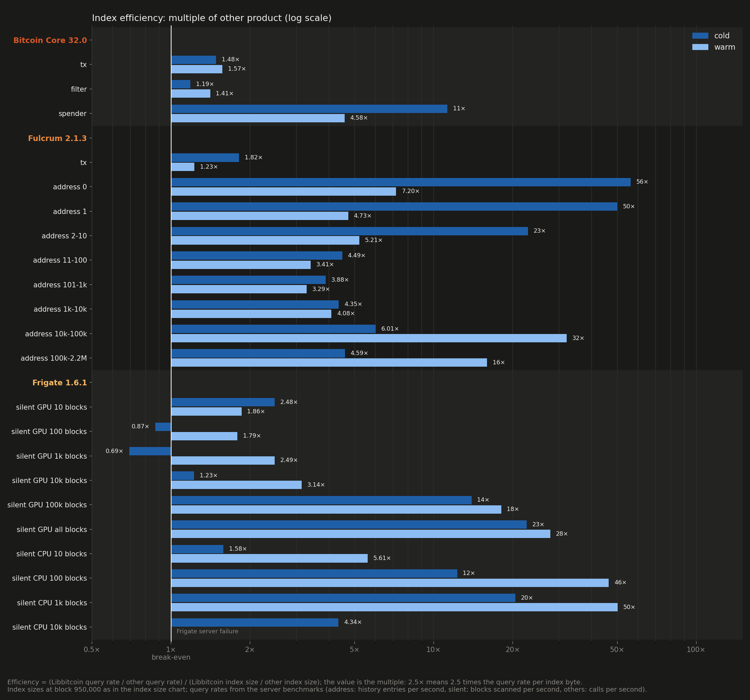Click the 0.87× value label

(140, 427)
